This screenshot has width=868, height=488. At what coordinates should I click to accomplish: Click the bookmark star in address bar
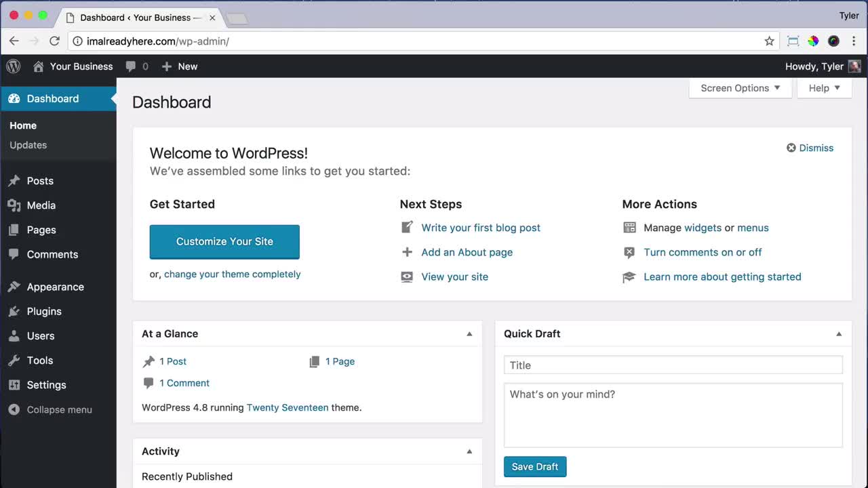[x=769, y=41]
